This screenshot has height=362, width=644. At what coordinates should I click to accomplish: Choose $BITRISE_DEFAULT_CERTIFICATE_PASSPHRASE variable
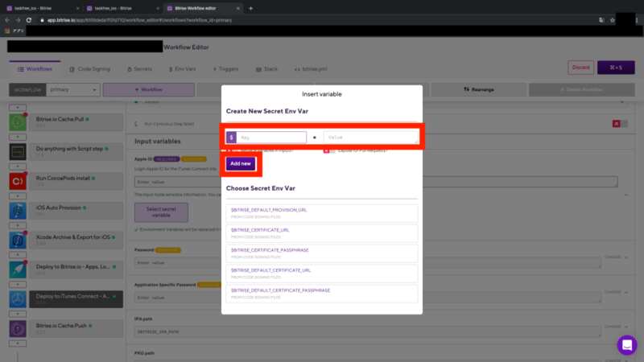321,294
